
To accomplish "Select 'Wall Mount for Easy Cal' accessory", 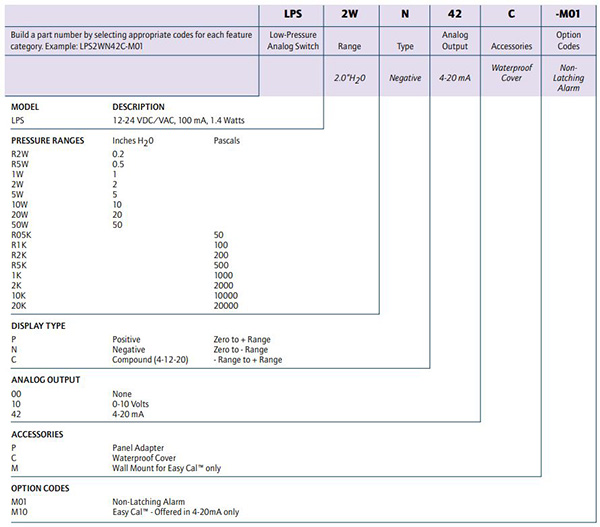I will [167, 468].
